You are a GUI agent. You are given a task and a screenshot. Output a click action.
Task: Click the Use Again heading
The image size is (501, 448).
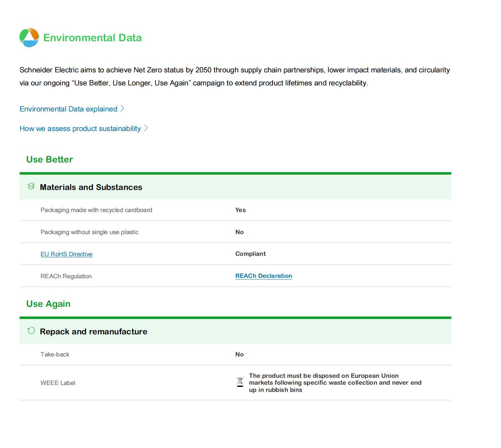[48, 304]
